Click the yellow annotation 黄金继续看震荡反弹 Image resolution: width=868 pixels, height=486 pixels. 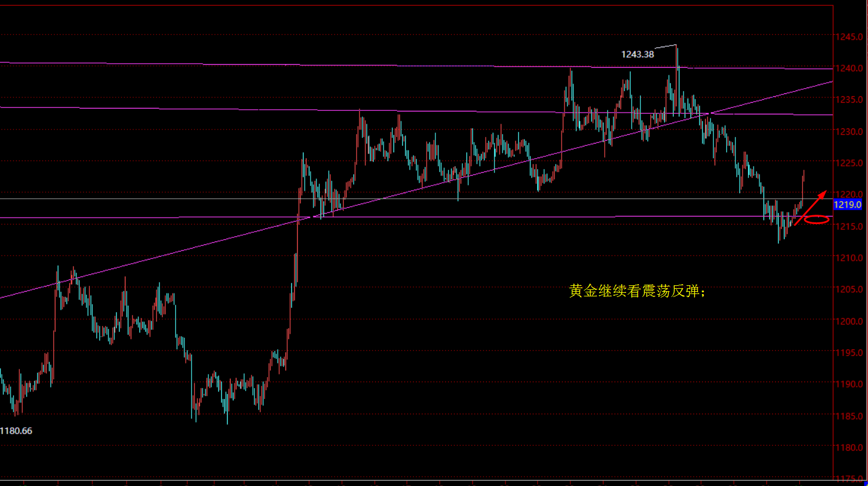click(x=637, y=291)
